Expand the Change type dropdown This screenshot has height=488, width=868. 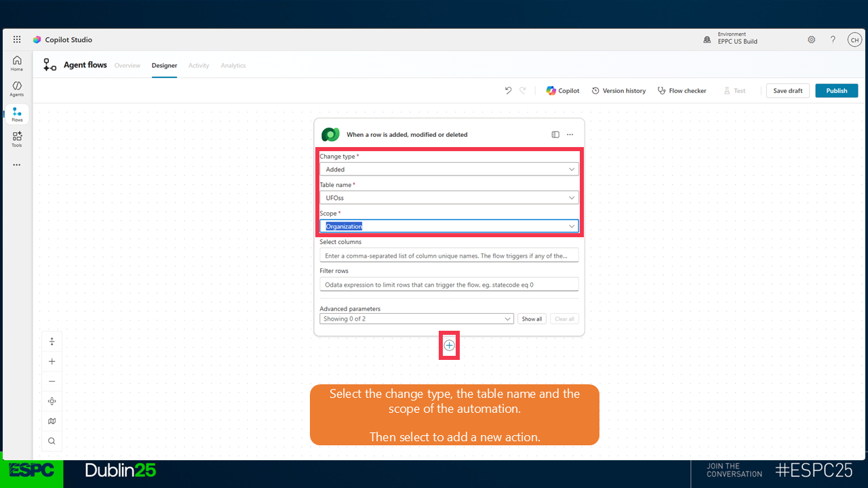pyautogui.click(x=449, y=169)
